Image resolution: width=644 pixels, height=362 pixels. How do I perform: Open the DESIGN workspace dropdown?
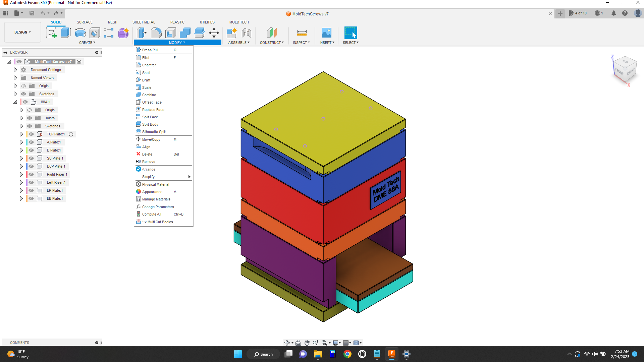tap(22, 32)
